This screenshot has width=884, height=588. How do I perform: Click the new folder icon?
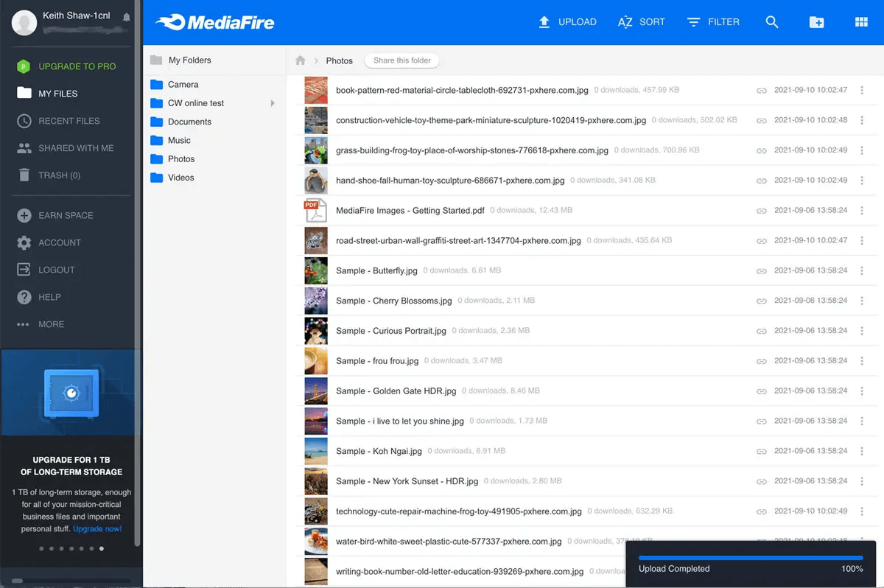point(816,22)
